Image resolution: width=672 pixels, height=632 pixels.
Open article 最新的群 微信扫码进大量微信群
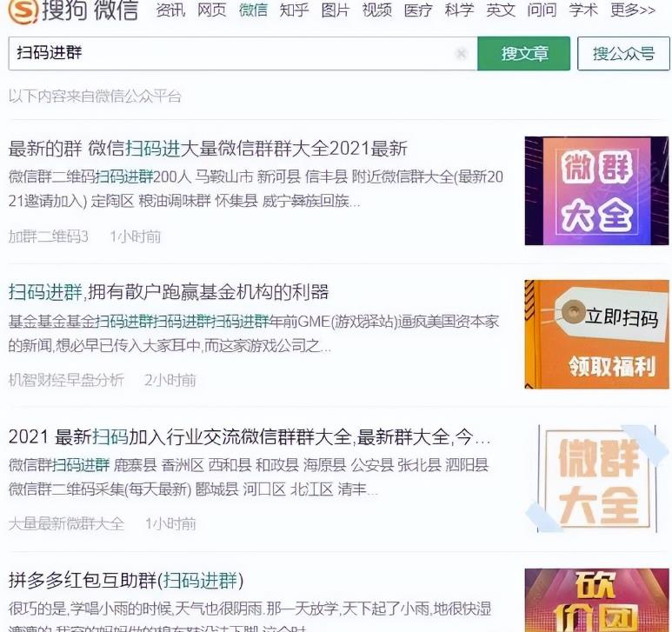tap(208, 148)
